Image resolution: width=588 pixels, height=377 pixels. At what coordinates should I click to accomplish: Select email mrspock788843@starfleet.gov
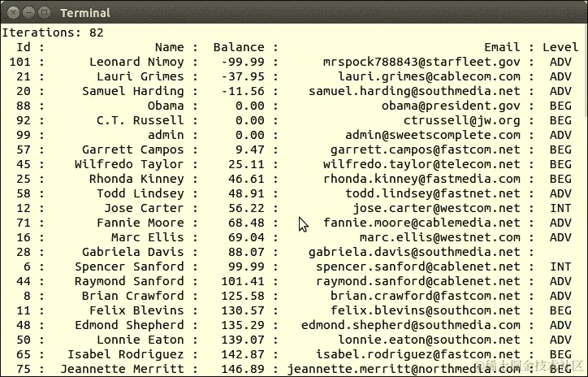(422, 62)
